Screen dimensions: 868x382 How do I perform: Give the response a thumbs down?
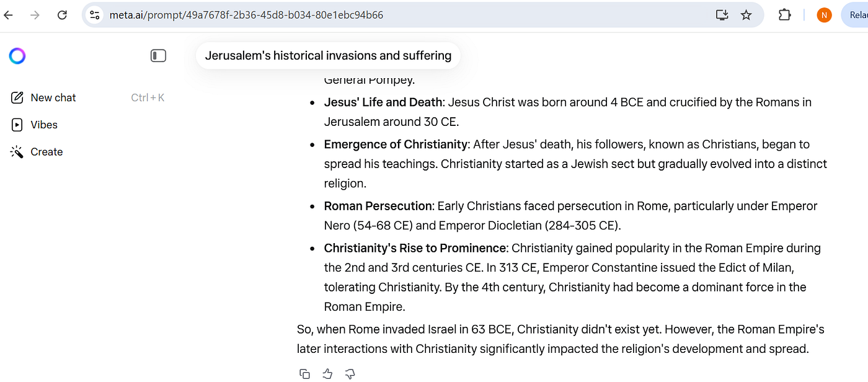pos(350,373)
